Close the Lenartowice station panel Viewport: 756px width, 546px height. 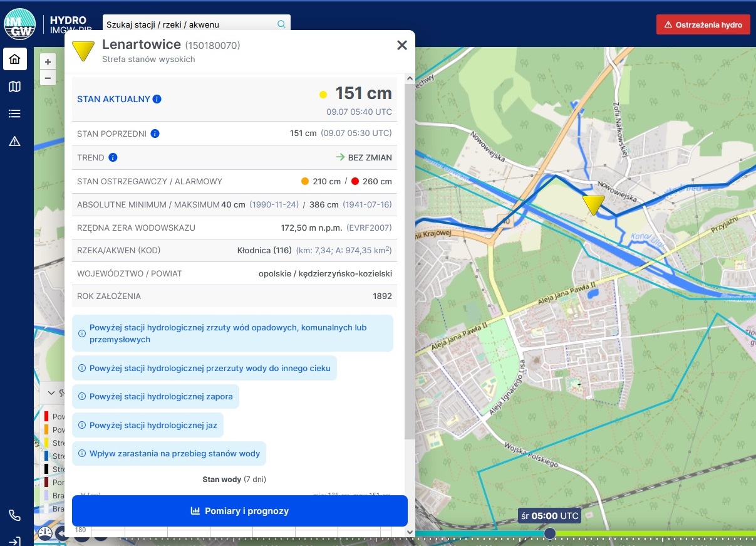point(402,45)
